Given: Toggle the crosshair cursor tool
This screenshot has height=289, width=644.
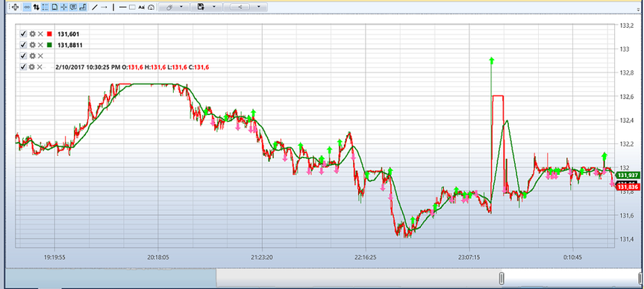Looking at the screenshot, I should [63, 7].
